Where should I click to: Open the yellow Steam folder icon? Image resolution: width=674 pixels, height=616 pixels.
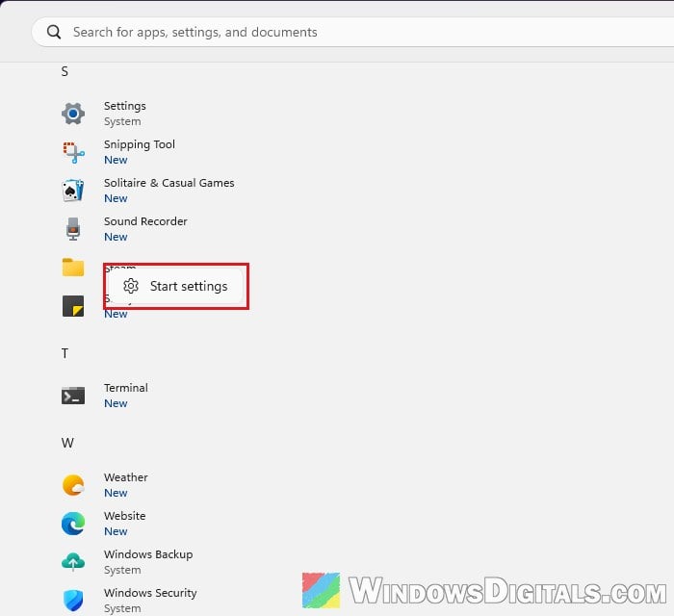coord(73,268)
